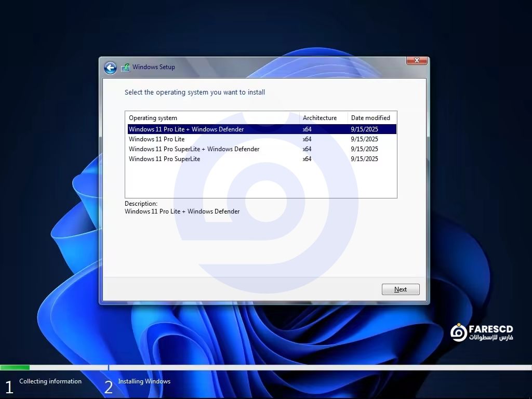Click the green installation progress bar
The width and height of the screenshot is (532, 399).
click(15, 368)
